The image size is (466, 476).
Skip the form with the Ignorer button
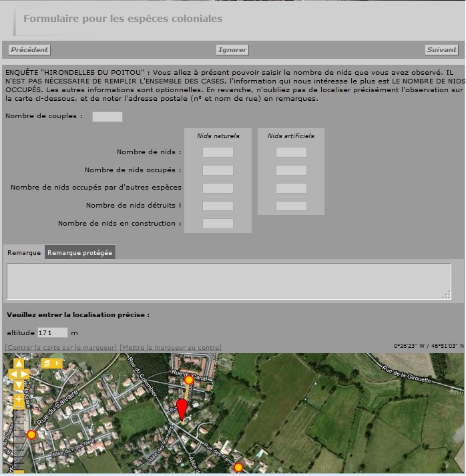[x=232, y=50]
